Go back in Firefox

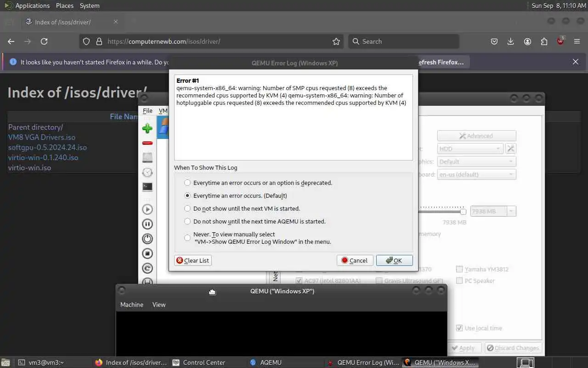pyautogui.click(x=11, y=41)
